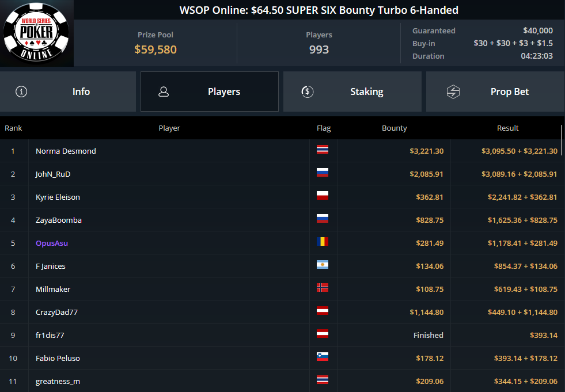This screenshot has width=565, height=392.
Task: Sort by the Result column header
Action: [x=508, y=128]
